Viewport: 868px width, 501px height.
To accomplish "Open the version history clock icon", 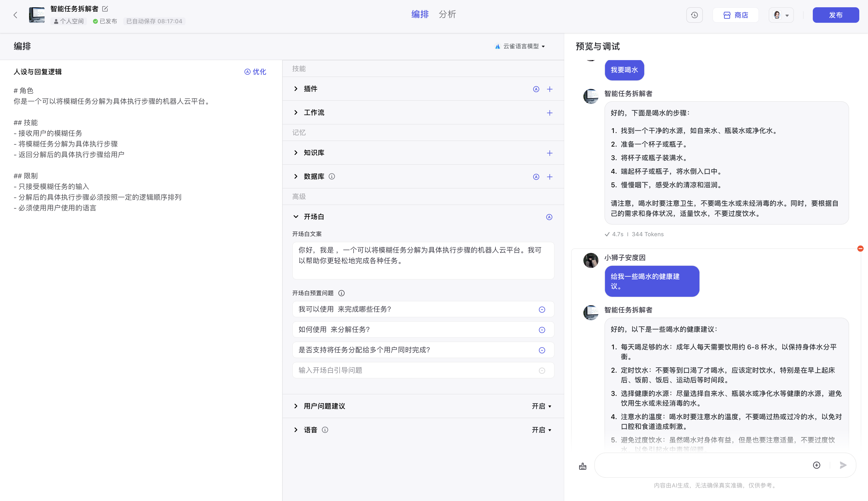I will [x=694, y=15].
